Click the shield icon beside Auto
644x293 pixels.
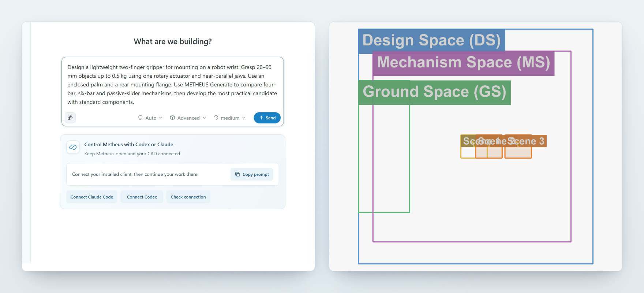[140, 118]
